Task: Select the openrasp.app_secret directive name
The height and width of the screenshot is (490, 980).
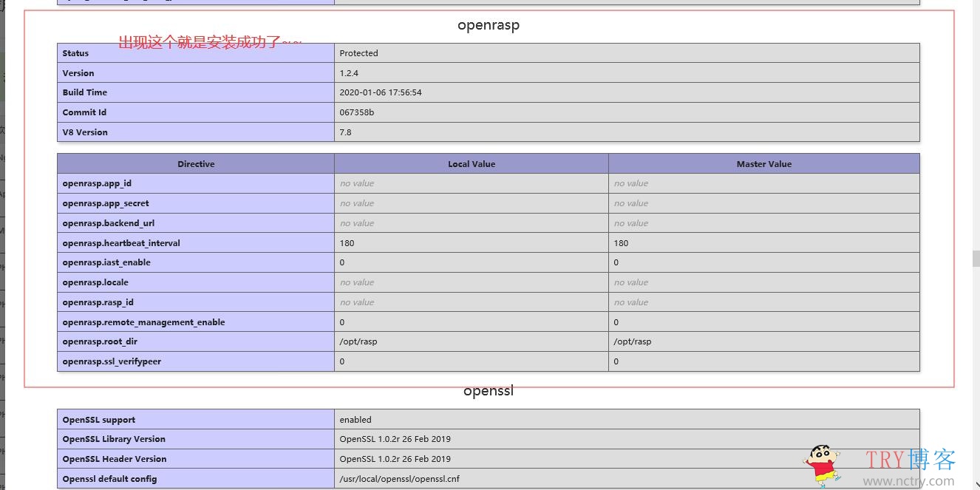Action: point(106,203)
